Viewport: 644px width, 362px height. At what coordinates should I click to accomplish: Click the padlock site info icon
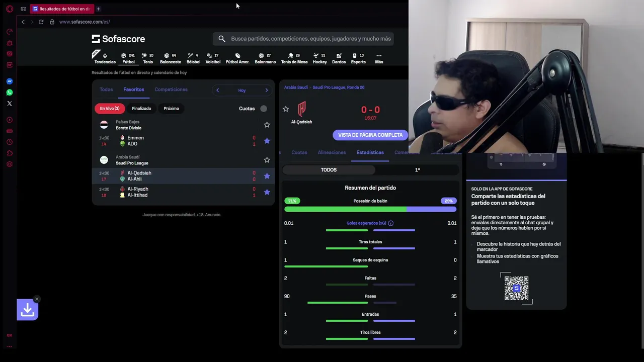(x=52, y=22)
